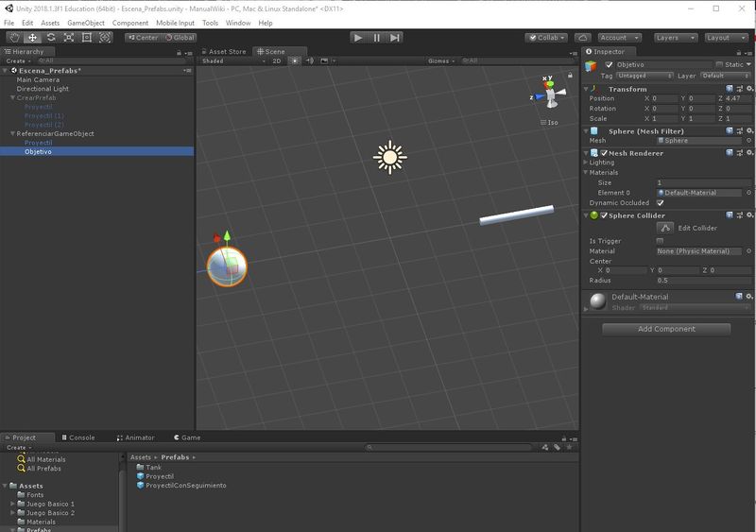
Task: Open the Component menu
Action: (130, 23)
